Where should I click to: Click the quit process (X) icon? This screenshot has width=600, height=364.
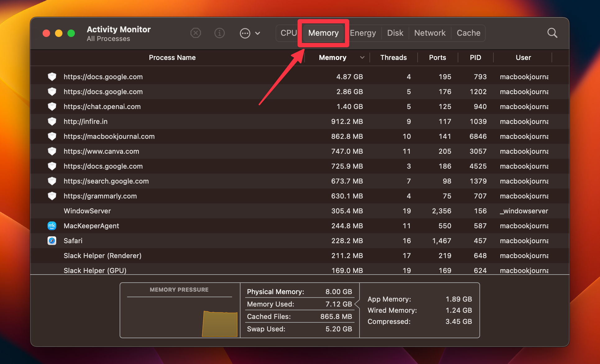tap(196, 33)
